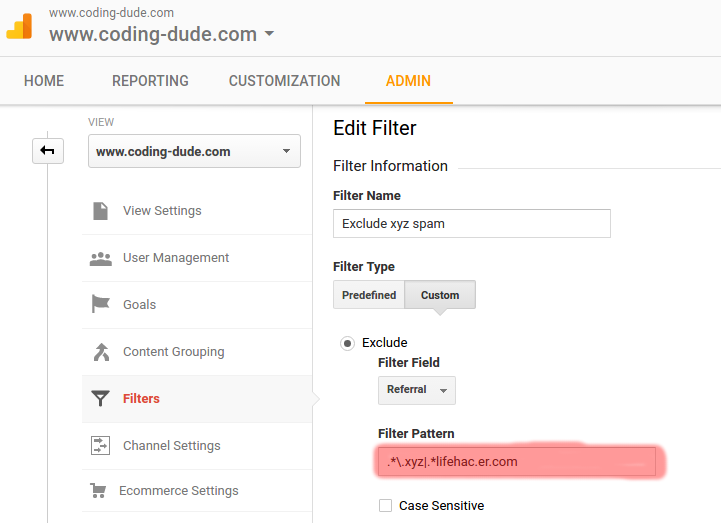Switch filter type to Predefined
Screen dimensions: 721x523
pos(369,295)
